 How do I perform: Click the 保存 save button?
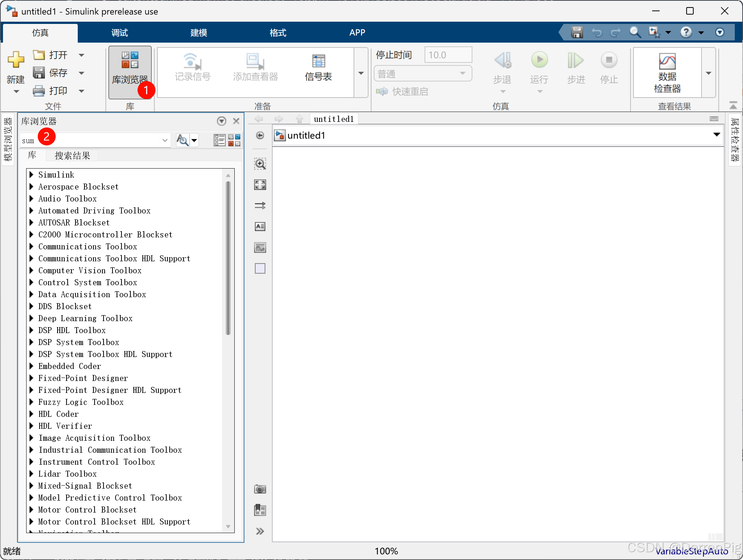click(x=51, y=73)
